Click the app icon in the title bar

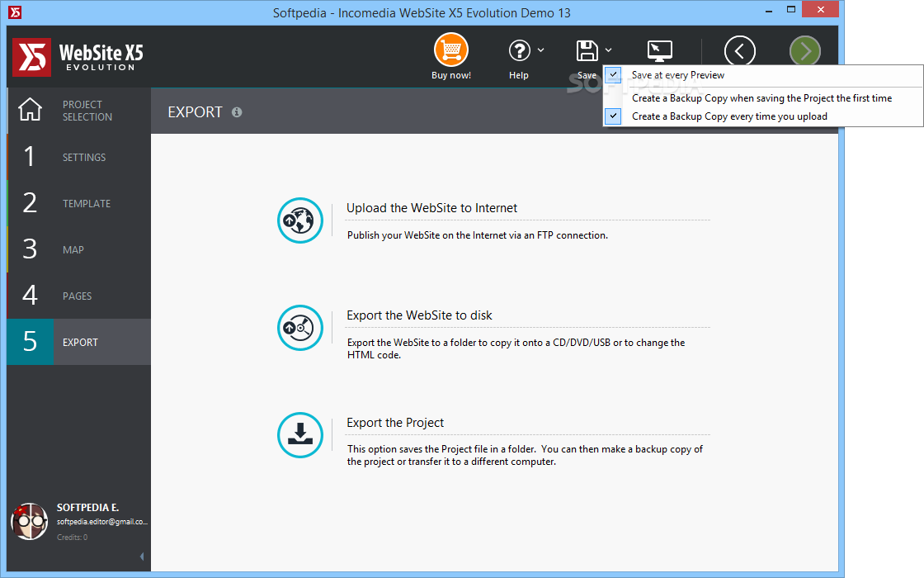tap(16, 12)
